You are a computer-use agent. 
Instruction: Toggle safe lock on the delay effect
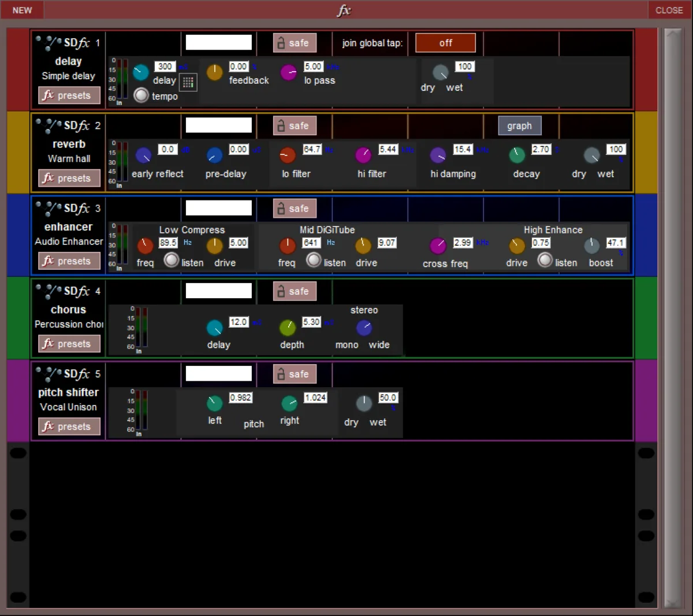(x=295, y=43)
